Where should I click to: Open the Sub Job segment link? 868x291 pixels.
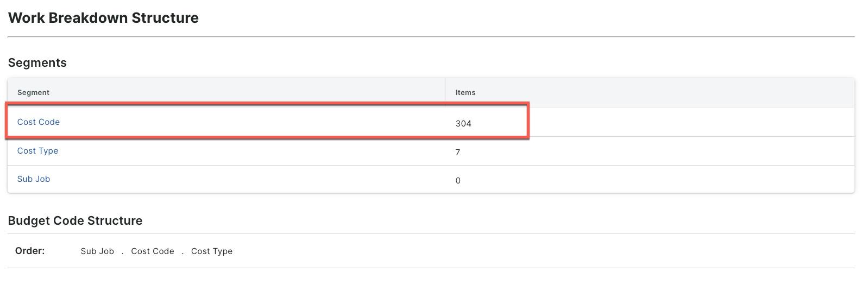34,179
